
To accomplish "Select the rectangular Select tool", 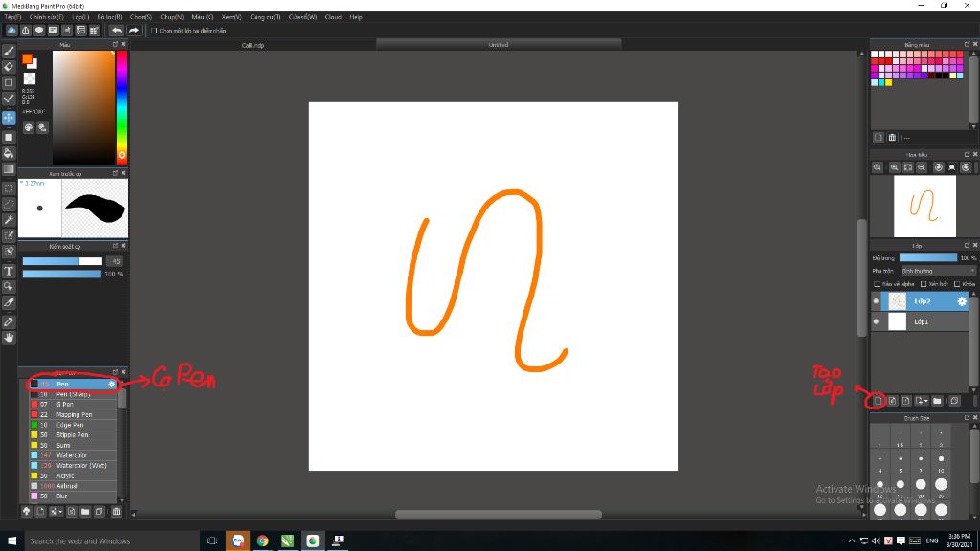I will point(9,188).
